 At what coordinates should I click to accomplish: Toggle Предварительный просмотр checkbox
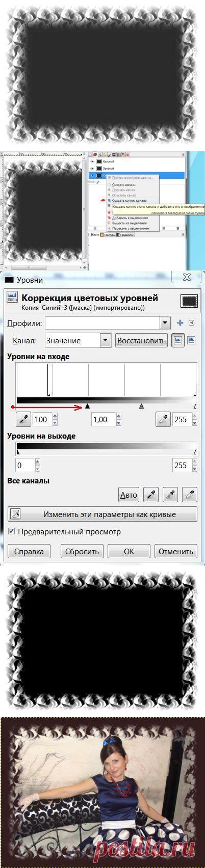click(x=12, y=531)
